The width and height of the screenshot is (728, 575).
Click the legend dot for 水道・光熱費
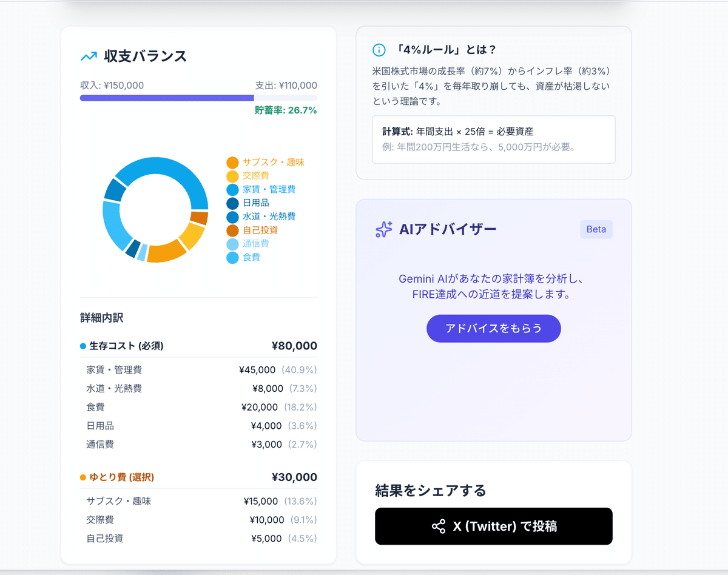[x=232, y=217]
